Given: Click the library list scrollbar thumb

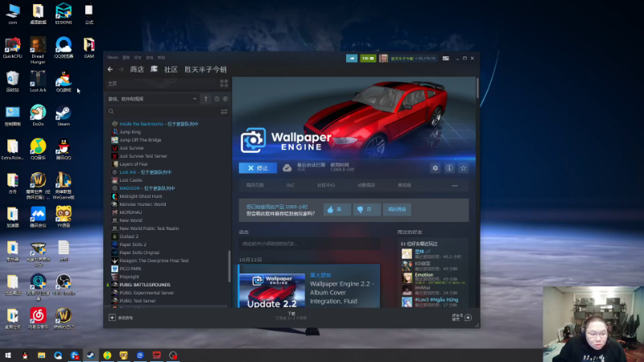Looking at the screenshot, I should coord(229,266).
